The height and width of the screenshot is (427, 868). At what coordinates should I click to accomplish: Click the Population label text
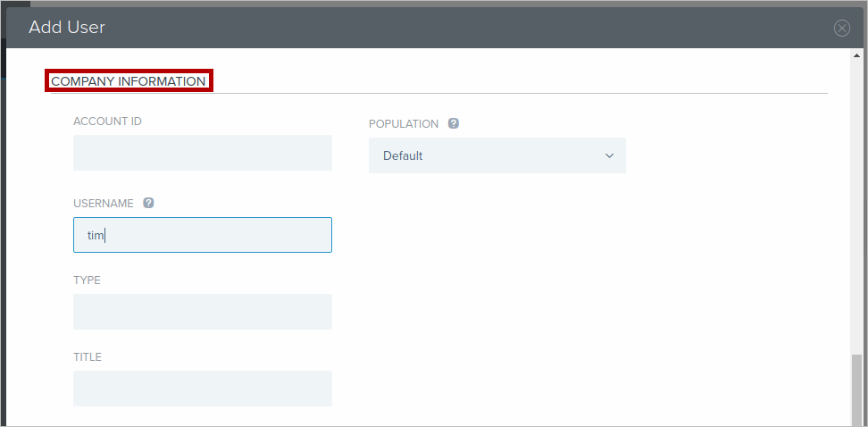(404, 123)
